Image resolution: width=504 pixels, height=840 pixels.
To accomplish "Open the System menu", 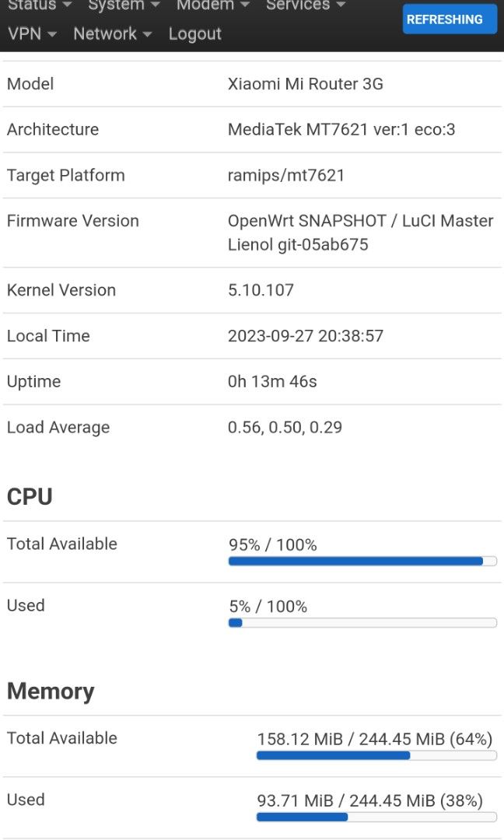I will tap(117, 6).
